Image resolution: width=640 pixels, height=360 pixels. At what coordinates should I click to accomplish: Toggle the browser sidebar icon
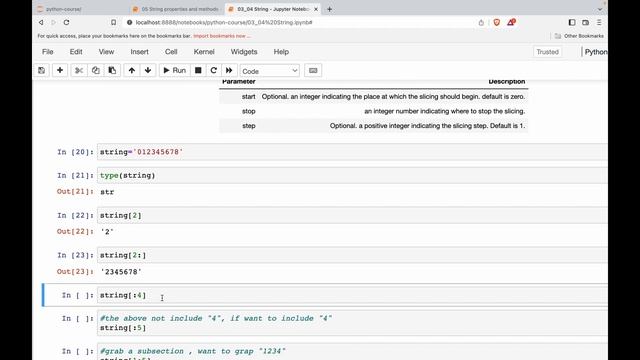point(572,22)
